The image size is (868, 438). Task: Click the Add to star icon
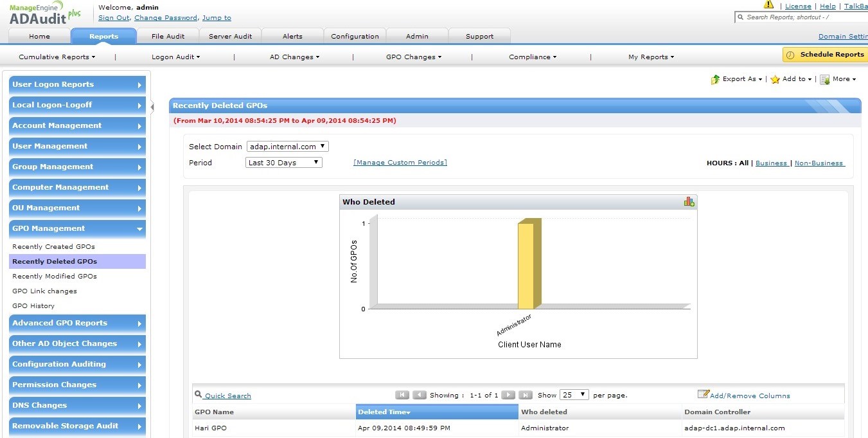coord(775,79)
